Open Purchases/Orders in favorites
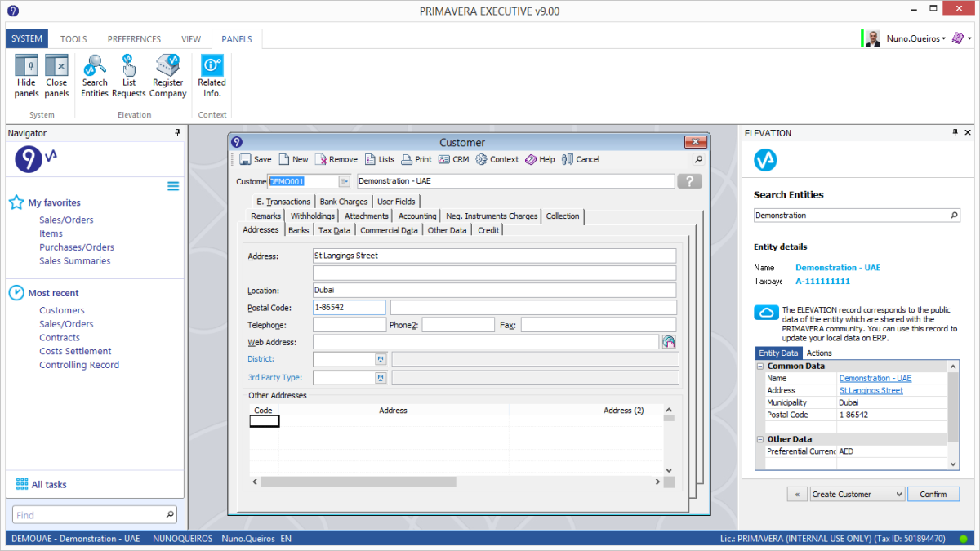 [x=77, y=247]
